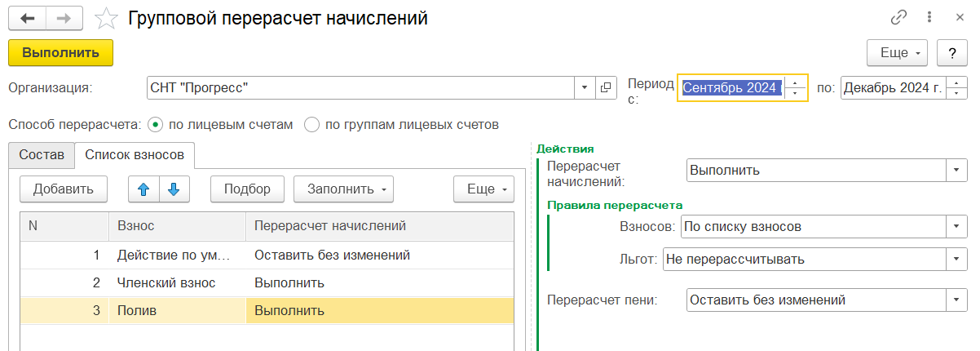Go back with the left arrow
Viewport: 980px width, 351px height.
click(27, 16)
